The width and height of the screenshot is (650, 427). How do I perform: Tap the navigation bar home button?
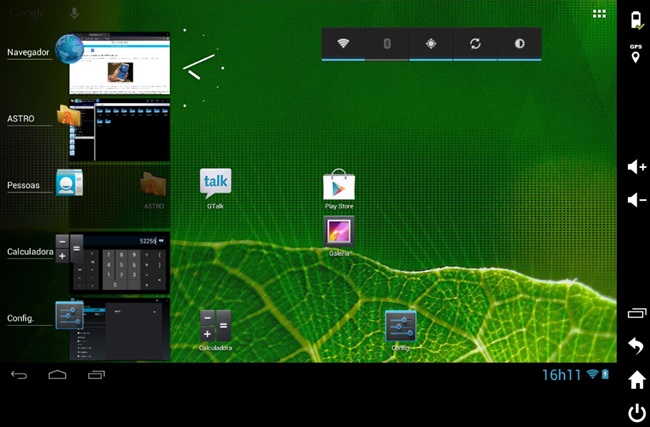click(57, 375)
